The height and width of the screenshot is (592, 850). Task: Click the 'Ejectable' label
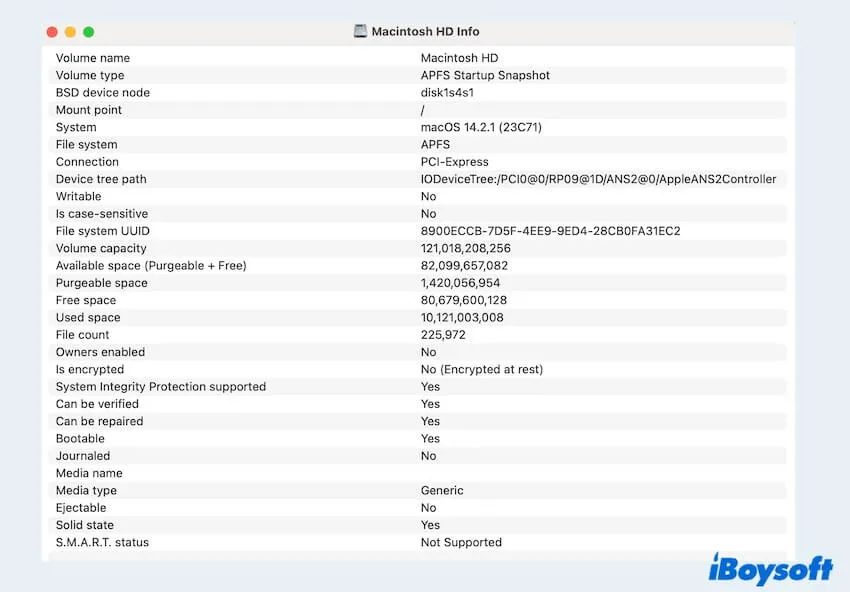tap(81, 508)
